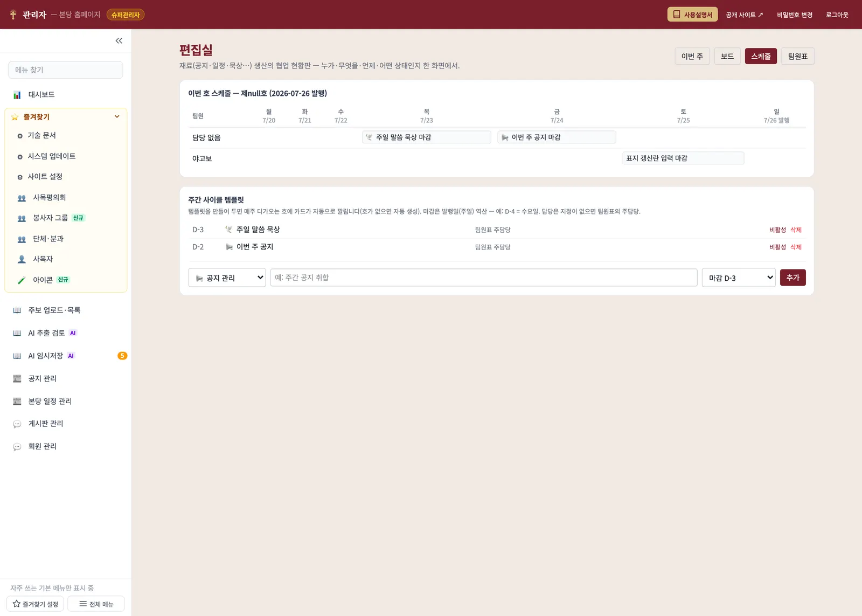Image resolution: width=862 pixels, height=616 pixels.
Task: Collapse the 즐겨찾기 favorites section chevron
Action: [117, 116]
